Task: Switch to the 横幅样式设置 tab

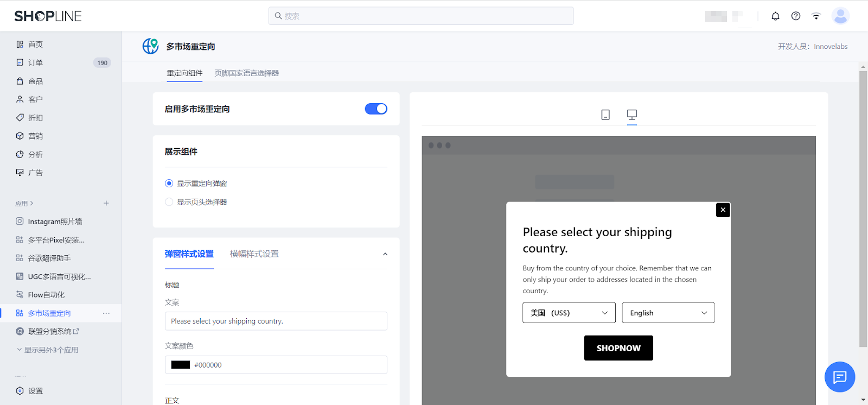Action: pyautogui.click(x=254, y=254)
